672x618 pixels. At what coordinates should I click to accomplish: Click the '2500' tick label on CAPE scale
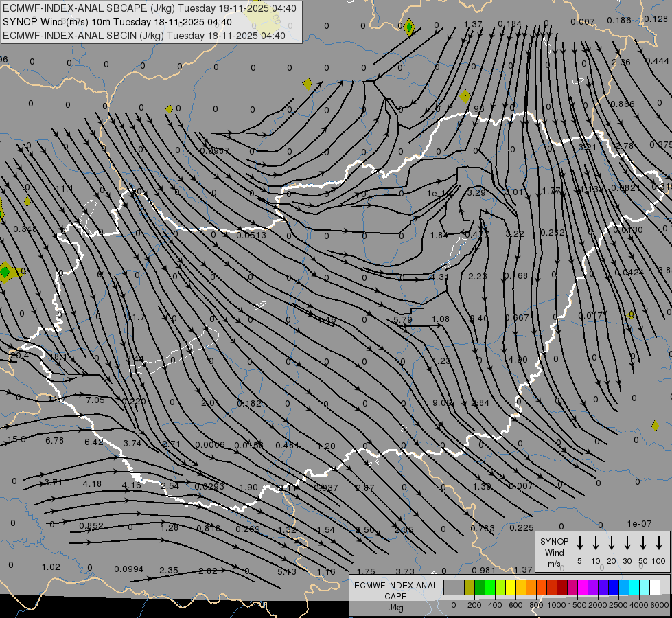[x=618, y=605]
